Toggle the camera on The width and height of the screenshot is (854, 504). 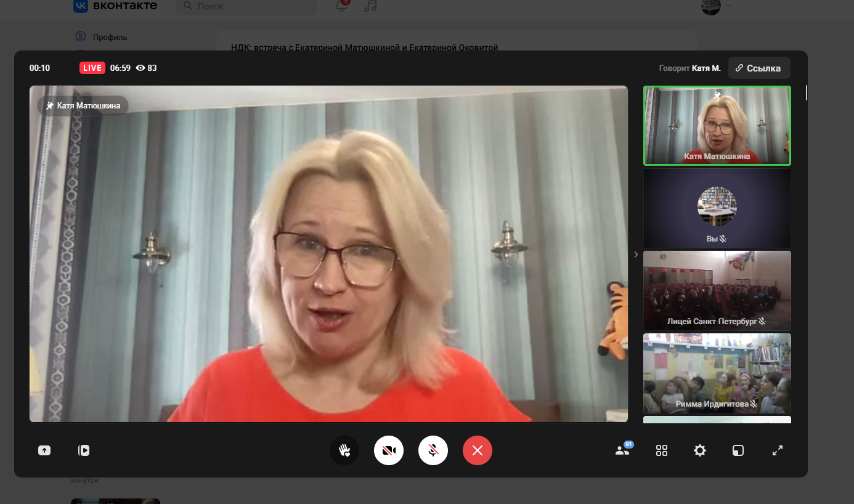point(389,450)
